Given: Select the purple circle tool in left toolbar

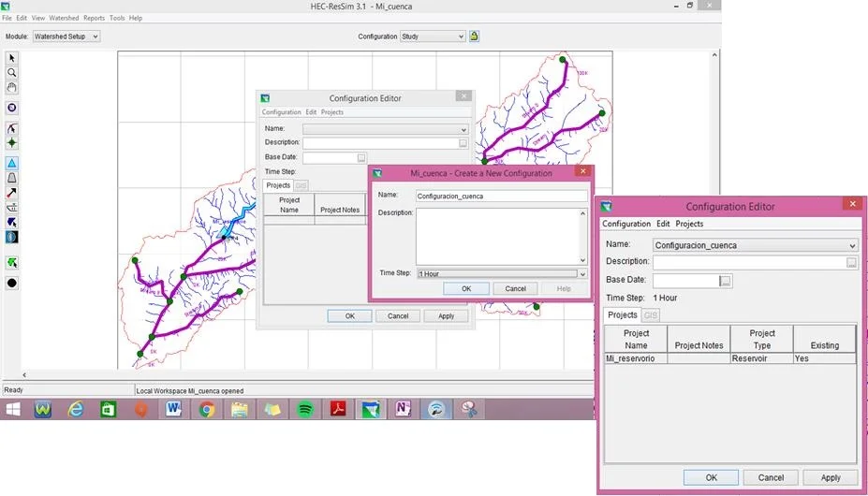Looking at the screenshot, I should pos(11,108).
